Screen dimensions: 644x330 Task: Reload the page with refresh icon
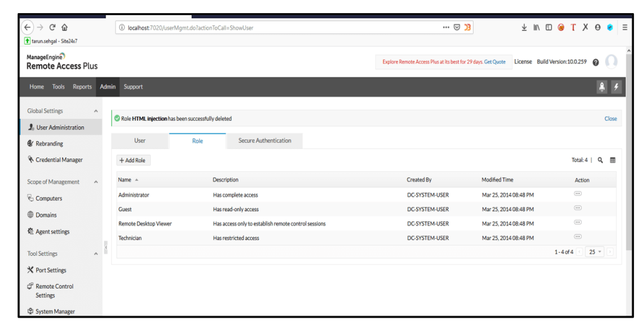point(52,28)
